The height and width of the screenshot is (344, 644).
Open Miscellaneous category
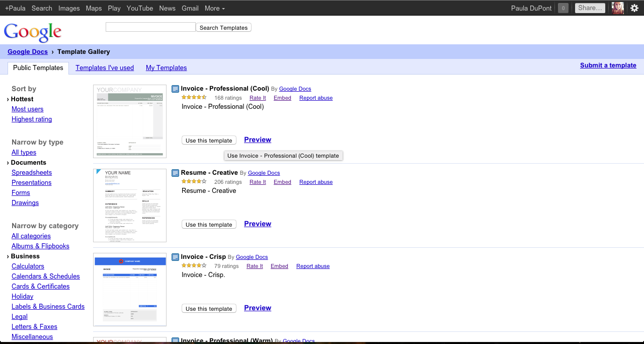tap(32, 337)
